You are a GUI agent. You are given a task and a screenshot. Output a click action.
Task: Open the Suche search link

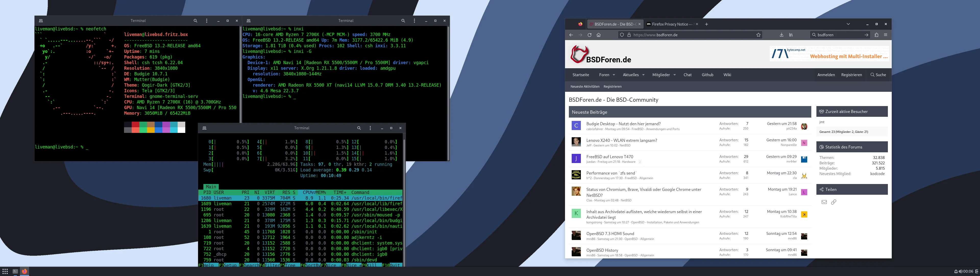point(878,75)
